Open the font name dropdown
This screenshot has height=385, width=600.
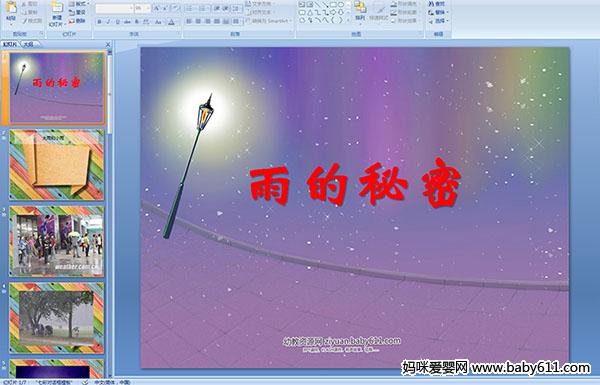tap(131, 8)
